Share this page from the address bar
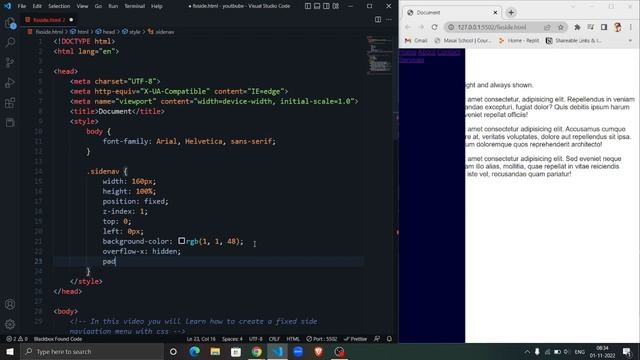Viewport: 640px width, 360px height. (547, 27)
